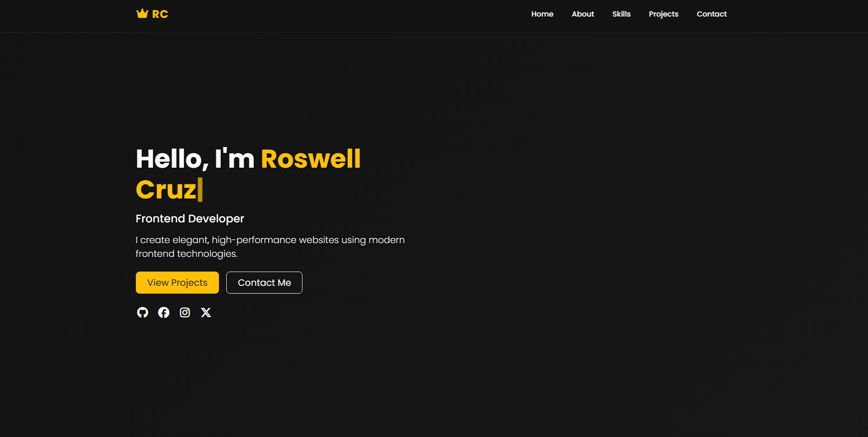Viewport: 868px width, 437px height.
Task: Click the Roswell Cruz headline text
Action: pos(310,159)
